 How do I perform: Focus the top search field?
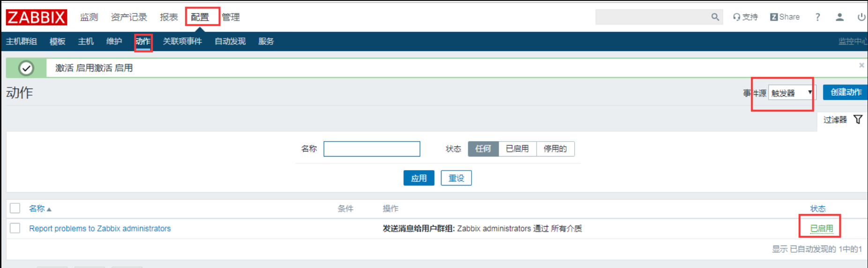pos(659,17)
